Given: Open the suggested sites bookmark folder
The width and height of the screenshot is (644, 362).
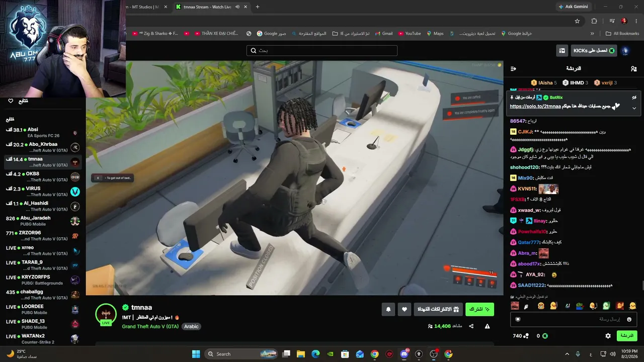Looking at the screenshot, I should coord(308,34).
